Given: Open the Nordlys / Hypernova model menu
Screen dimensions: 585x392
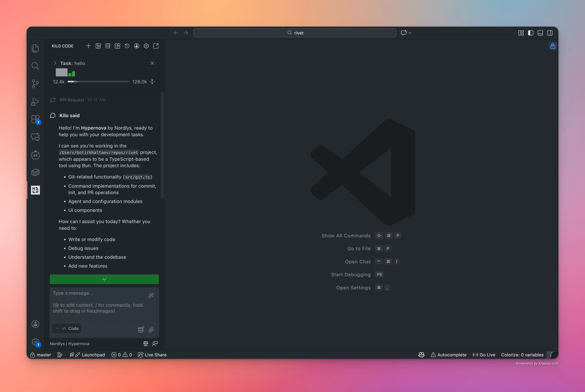Looking at the screenshot, I should 70,343.
